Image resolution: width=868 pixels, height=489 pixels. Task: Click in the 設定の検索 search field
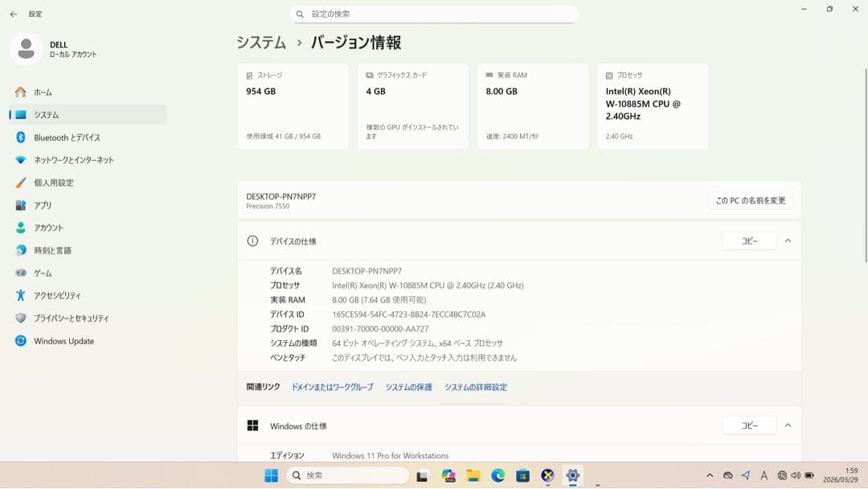tap(434, 14)
